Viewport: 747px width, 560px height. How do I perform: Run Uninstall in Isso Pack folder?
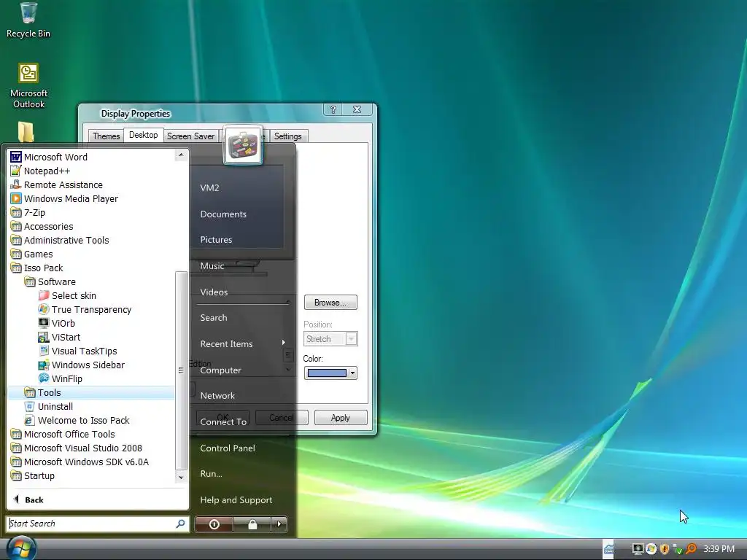tap(49, 407)
